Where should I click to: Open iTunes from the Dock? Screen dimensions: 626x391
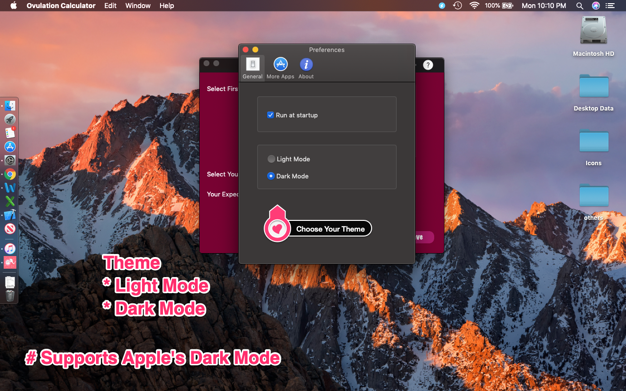click(10, 248)
